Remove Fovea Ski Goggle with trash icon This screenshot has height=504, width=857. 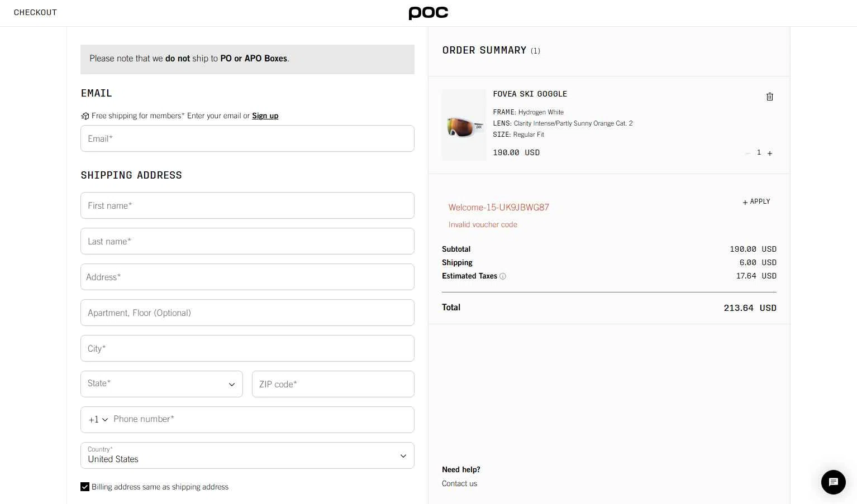point(769,97)
